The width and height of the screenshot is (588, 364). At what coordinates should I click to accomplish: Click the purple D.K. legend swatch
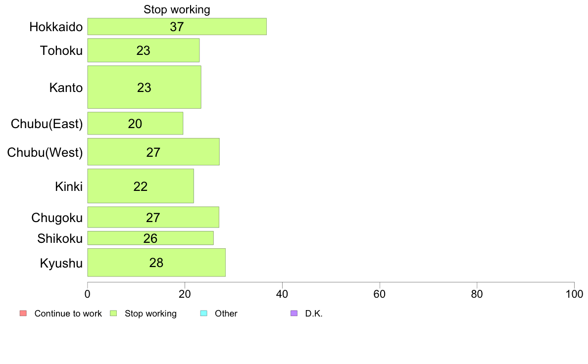click(294, 314)
